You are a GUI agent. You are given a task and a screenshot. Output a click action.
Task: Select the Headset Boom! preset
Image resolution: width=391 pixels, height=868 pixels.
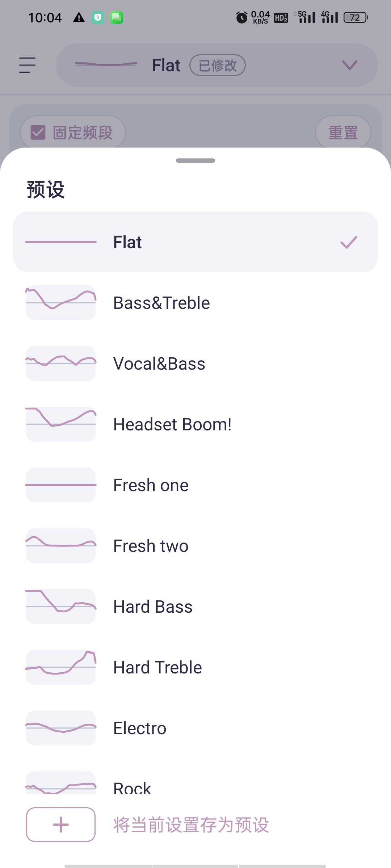click(195, 424)
